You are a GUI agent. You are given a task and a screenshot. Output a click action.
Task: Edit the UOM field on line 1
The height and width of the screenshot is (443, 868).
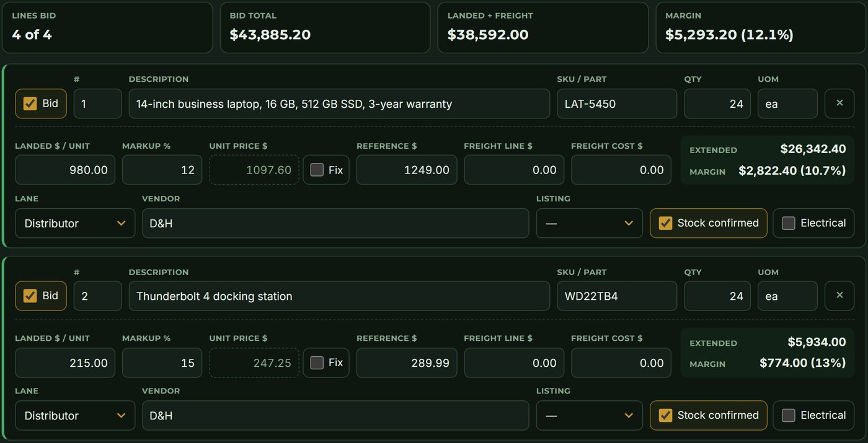787,103
